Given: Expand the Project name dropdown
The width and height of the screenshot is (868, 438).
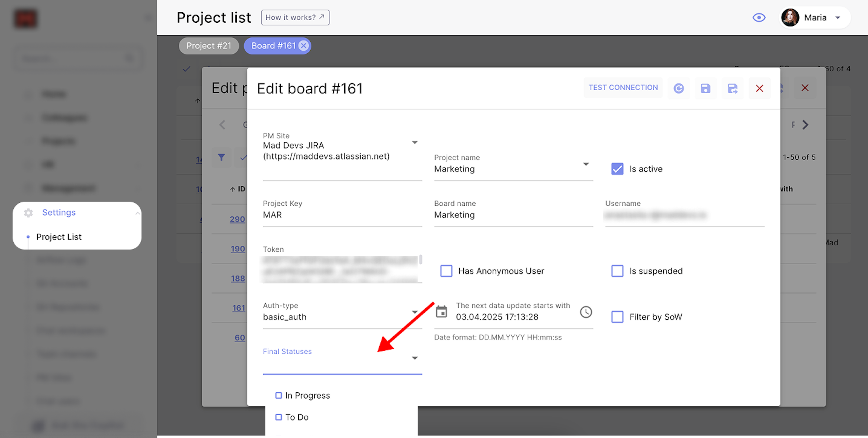Looking at the screenshot, I should [x=586, y=164].
